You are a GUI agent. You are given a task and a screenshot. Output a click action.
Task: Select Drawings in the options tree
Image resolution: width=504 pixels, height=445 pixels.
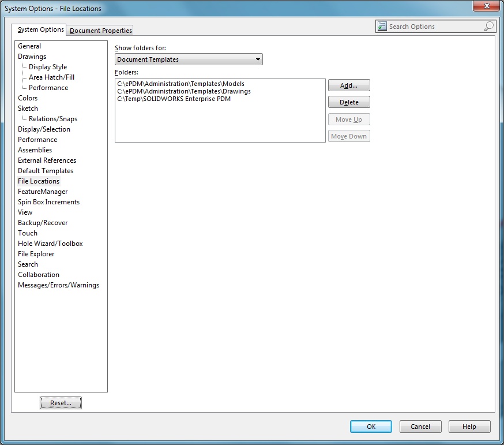pyautogui.click(x=32, y=57)
